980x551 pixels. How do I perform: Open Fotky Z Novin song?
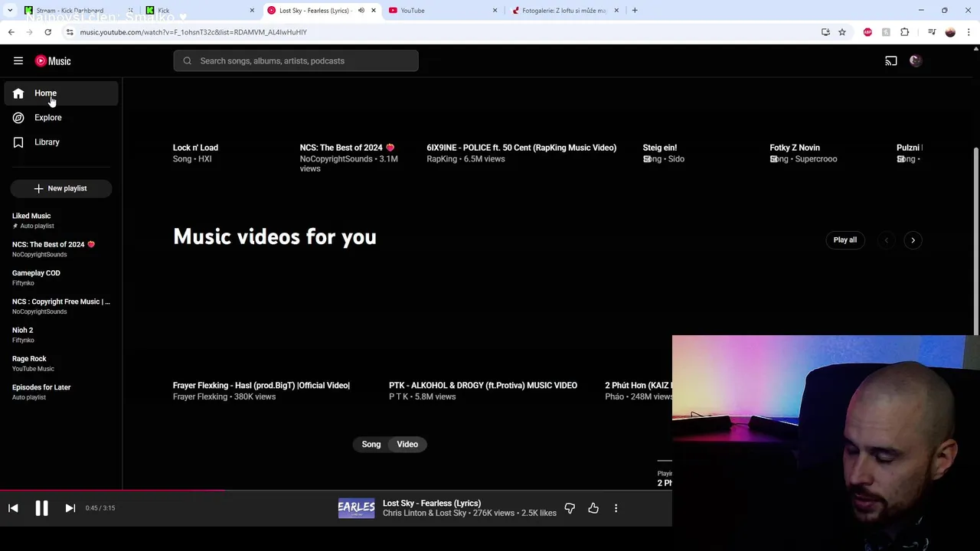click(795, 148)
